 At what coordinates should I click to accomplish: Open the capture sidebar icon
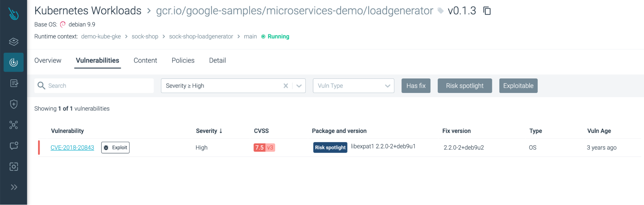click(14, 167)
